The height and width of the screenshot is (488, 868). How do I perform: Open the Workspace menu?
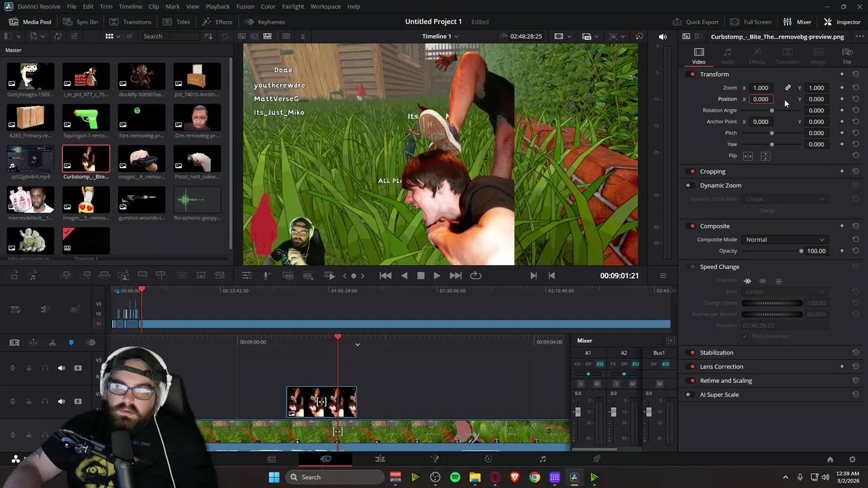pyautogui.click(x=325, y=6)
